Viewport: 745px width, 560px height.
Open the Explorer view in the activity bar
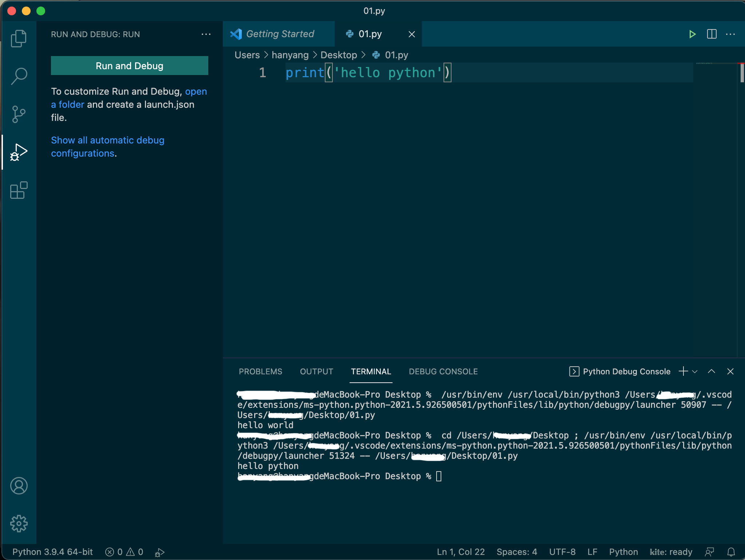coord(19,38)
